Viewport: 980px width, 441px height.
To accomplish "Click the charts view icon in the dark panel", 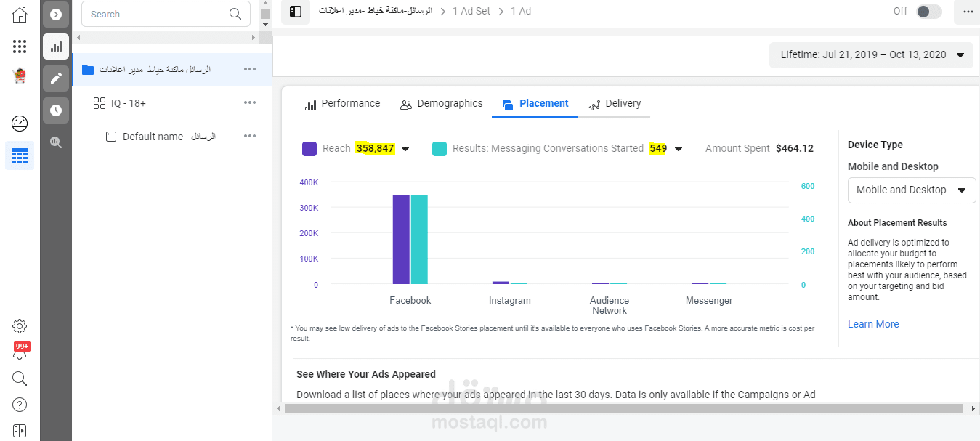I will (x=56, y=46).
